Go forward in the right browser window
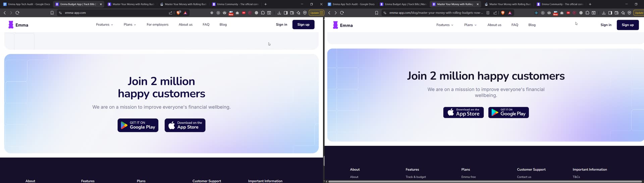The image size is (644, 183). pos(335,13)
